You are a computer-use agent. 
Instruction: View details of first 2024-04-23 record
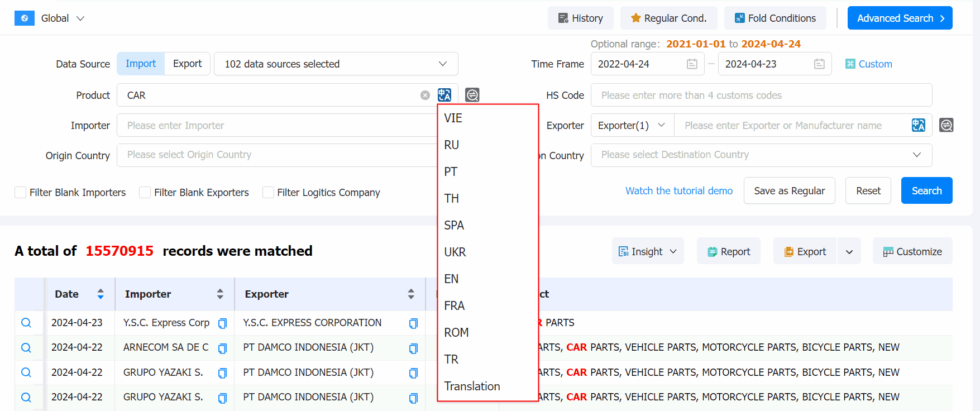tap(26, 323)
